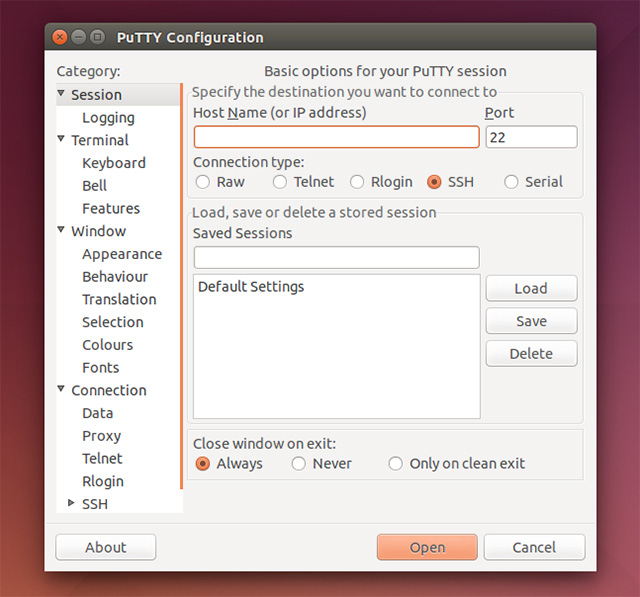The image size is (640, 597).
Task: Expand the SSH tree arrow
Action: [71, 503]
